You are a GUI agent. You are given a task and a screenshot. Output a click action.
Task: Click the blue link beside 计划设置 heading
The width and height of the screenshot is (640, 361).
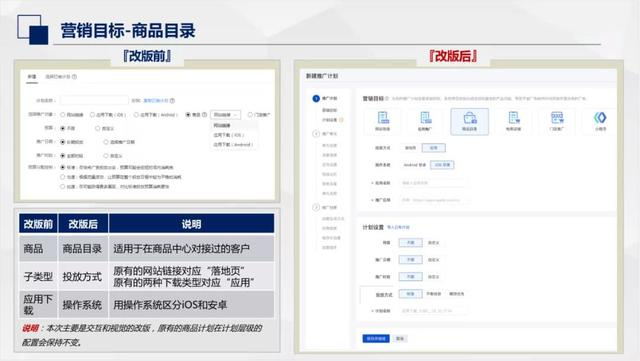[x=398, y=227]
